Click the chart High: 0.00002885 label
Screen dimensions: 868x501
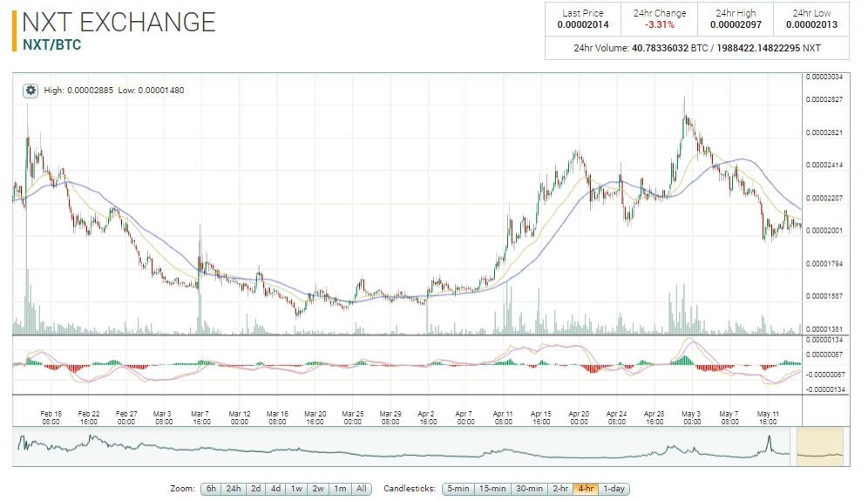pyautogui.click(x=78, y=91)
